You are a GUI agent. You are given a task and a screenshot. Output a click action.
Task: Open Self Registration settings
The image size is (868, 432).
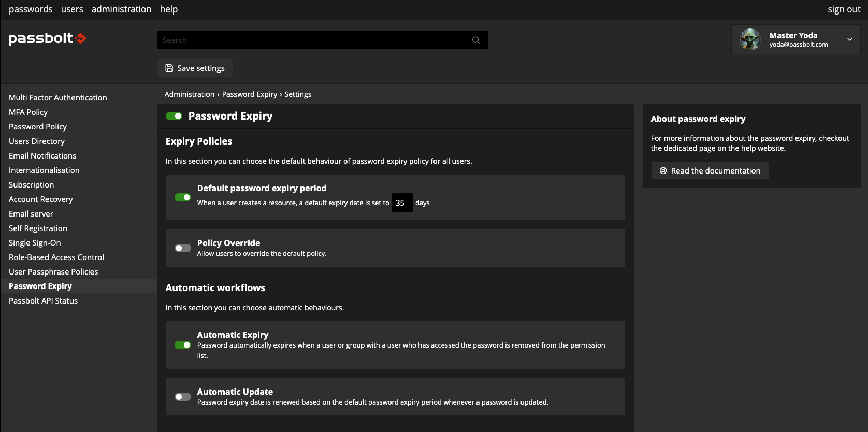click(38, 228)
